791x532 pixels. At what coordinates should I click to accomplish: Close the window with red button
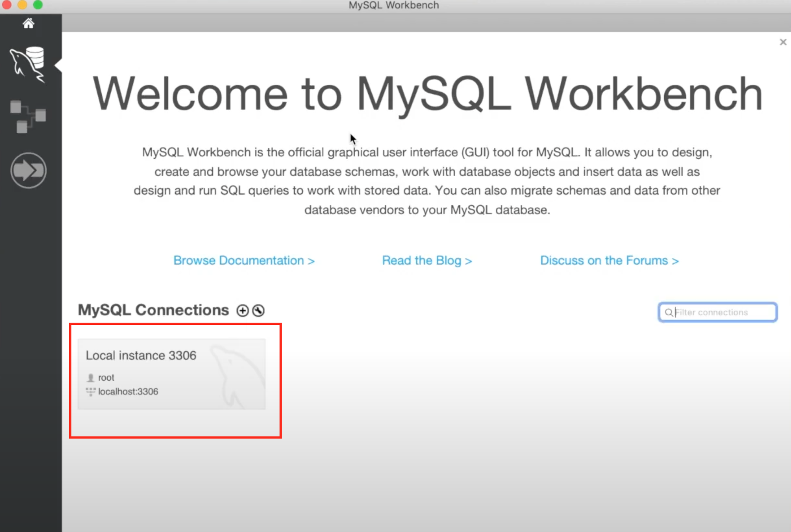[x=7, y=5]
